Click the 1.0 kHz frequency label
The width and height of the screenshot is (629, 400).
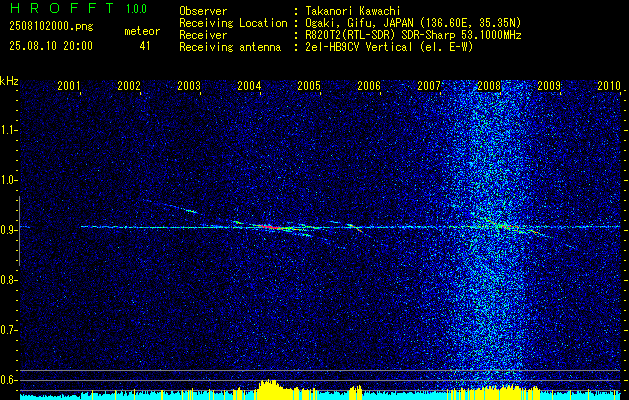pyautogui.click(x=7, y=180)
